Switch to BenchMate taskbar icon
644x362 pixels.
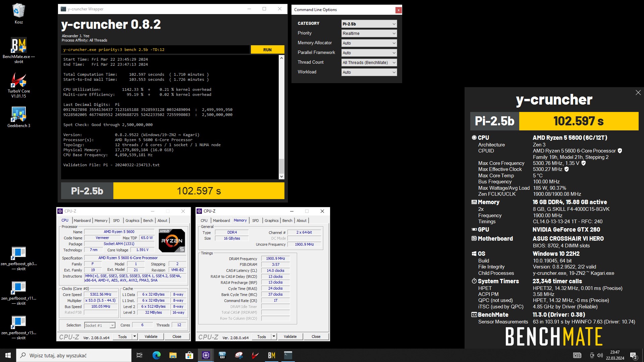click(x=272, y=355)
